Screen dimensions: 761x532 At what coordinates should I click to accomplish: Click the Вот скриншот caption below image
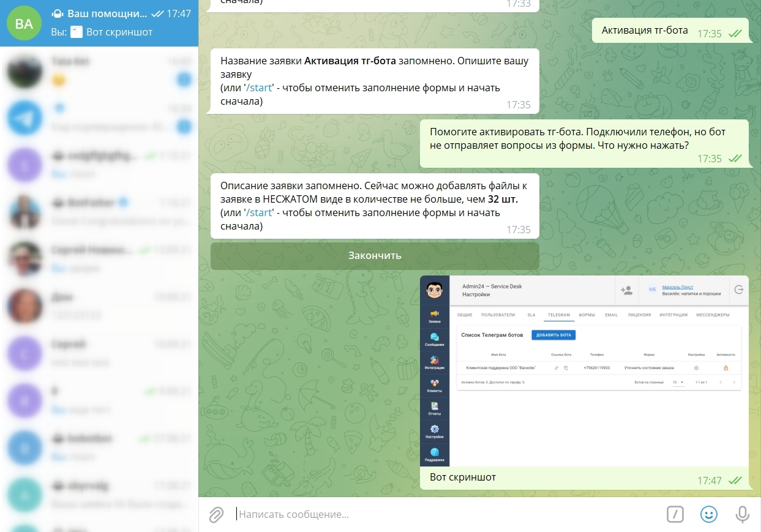point(463,477)
